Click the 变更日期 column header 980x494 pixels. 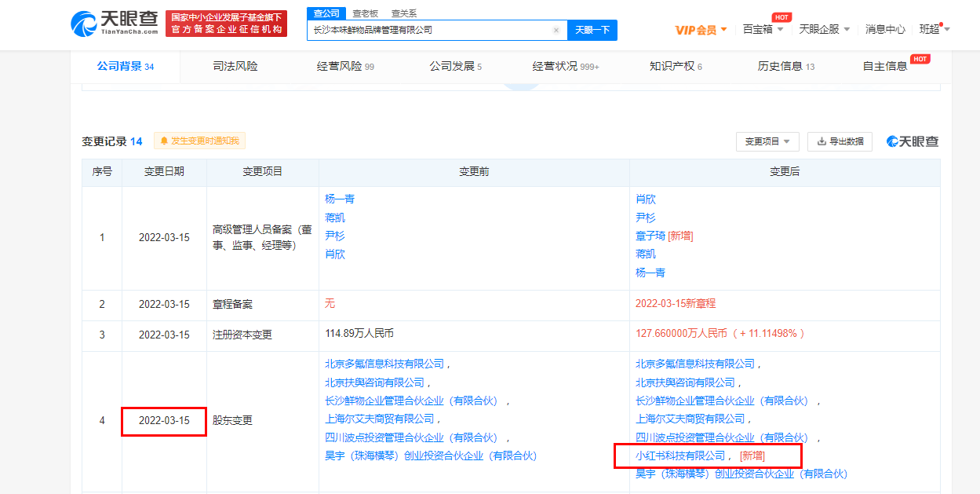pos(164,171)
